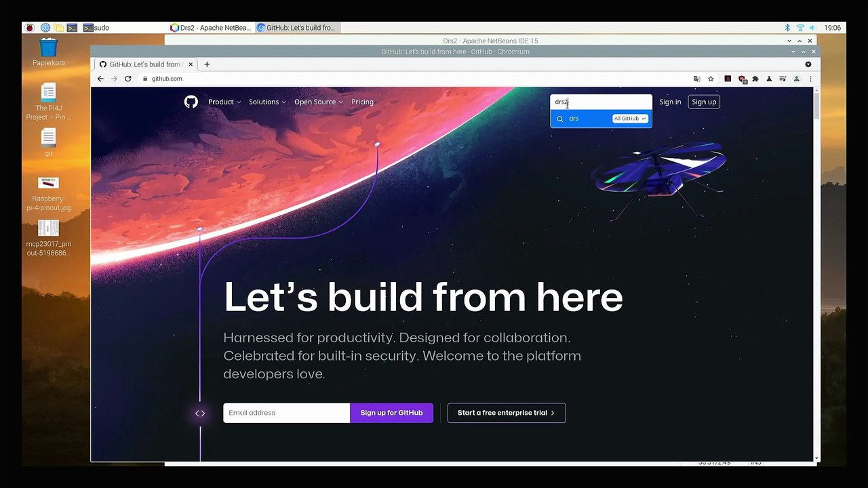Open the red square extension icon
Viewport: 868px width, 488px height.
[x=728, y=79]
